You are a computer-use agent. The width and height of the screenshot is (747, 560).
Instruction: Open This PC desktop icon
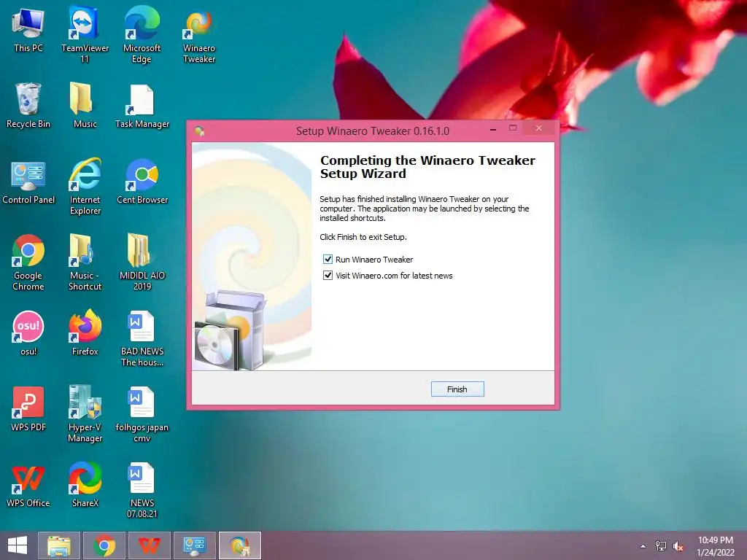tap(28, 29)
